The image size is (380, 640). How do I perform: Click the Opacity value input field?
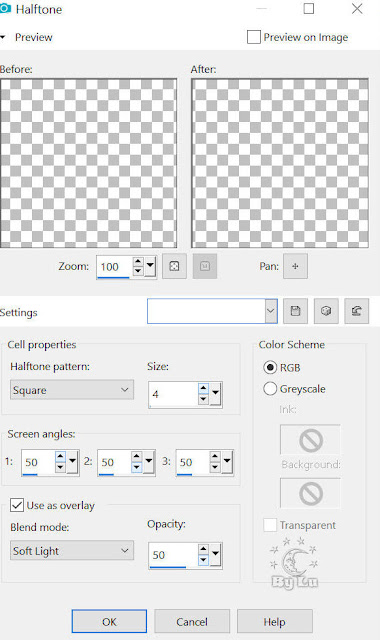click(x=173, y=555)
